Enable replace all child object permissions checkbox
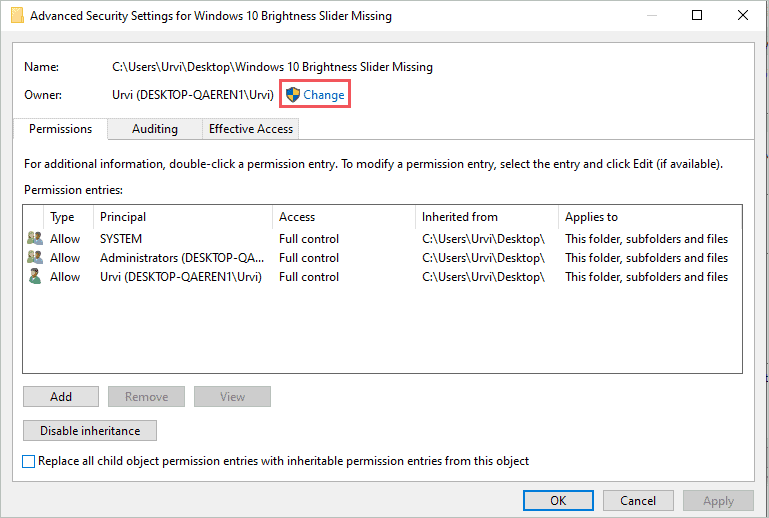The width and height of the screenshot is (769, 518). pyautogui.click(x=29, y=462)
